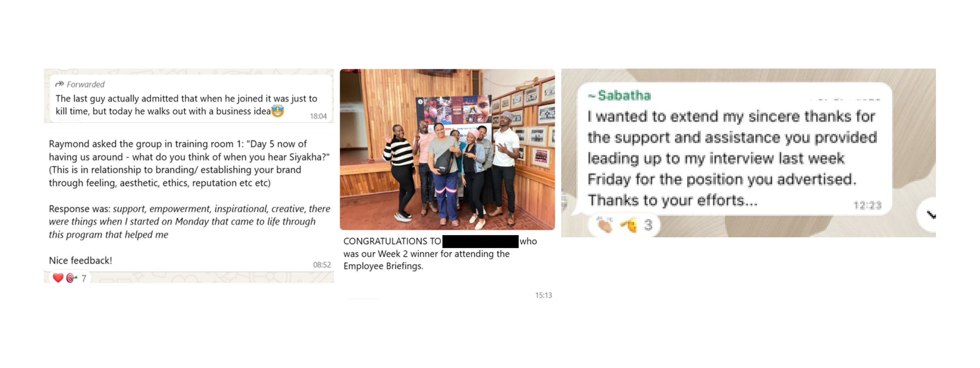
Task: Click the Nice feedback! message line
Action: 81,261
